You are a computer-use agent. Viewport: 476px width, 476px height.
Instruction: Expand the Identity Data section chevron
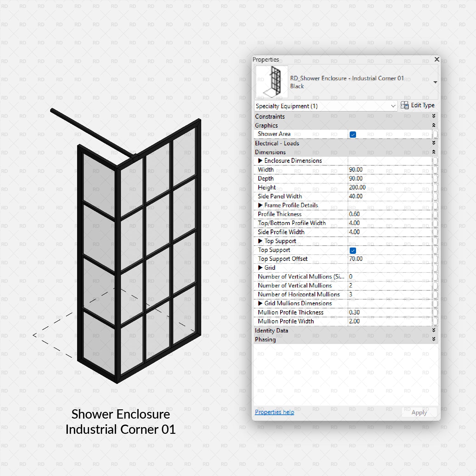point(434,330)
